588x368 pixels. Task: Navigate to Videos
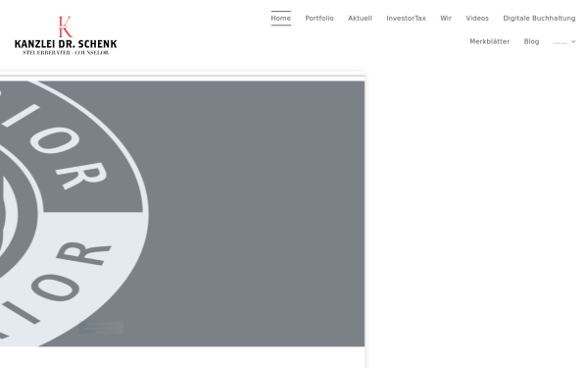click(x=477, y=19)
